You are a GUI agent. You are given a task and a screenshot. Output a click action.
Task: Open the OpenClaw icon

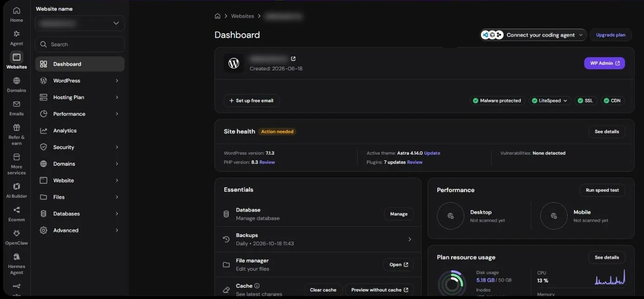pyautogui.click(x=17, y=233)
